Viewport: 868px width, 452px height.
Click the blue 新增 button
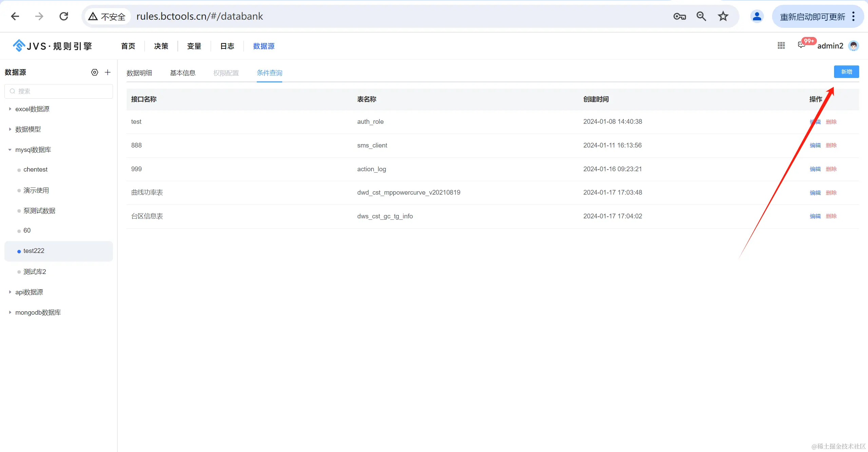pos(846,72)
